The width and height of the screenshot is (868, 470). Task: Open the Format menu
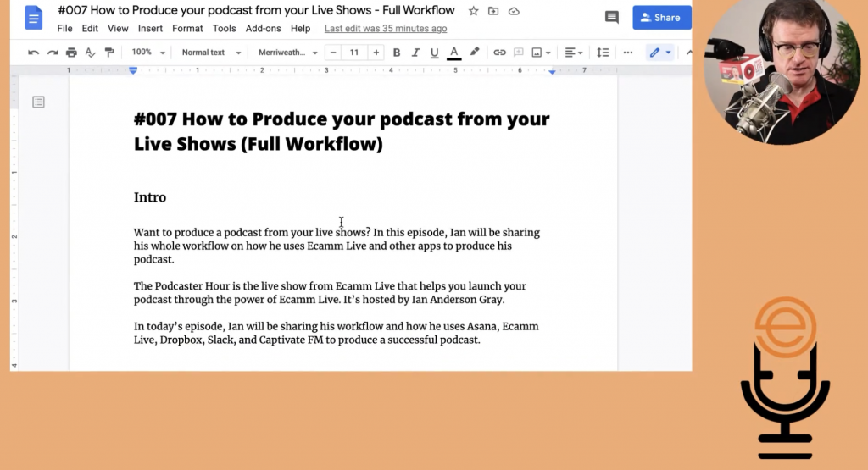click(187, 28)
